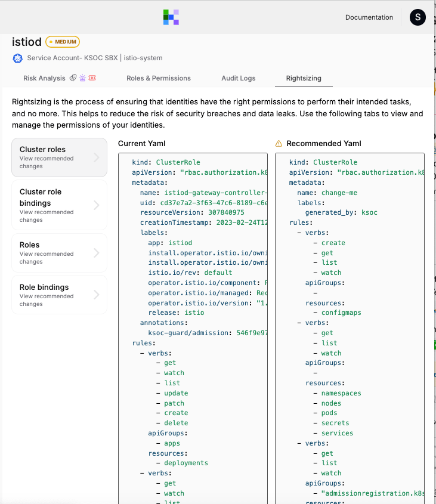The width and height of the screenshot is (436, 504).
Task: Click 'generated_by: ksoc' label line
Action: point(341,212)
